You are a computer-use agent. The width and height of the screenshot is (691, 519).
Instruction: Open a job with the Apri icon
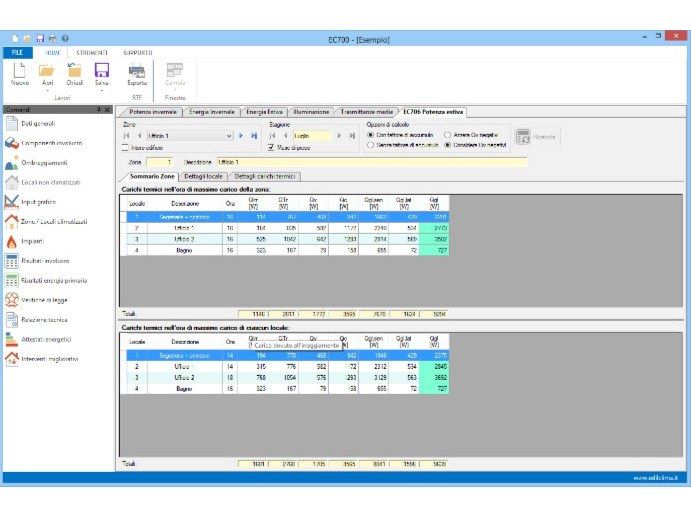[47, 70]
